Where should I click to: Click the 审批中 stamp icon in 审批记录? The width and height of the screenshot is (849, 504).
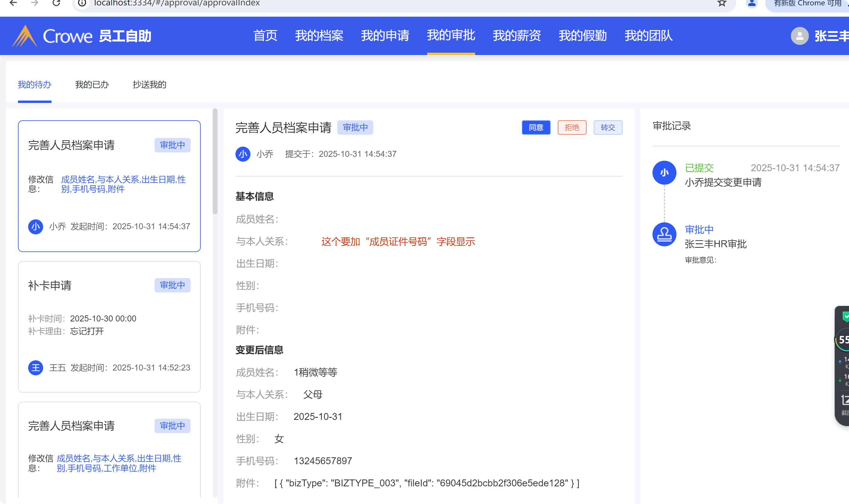(664, 234)
